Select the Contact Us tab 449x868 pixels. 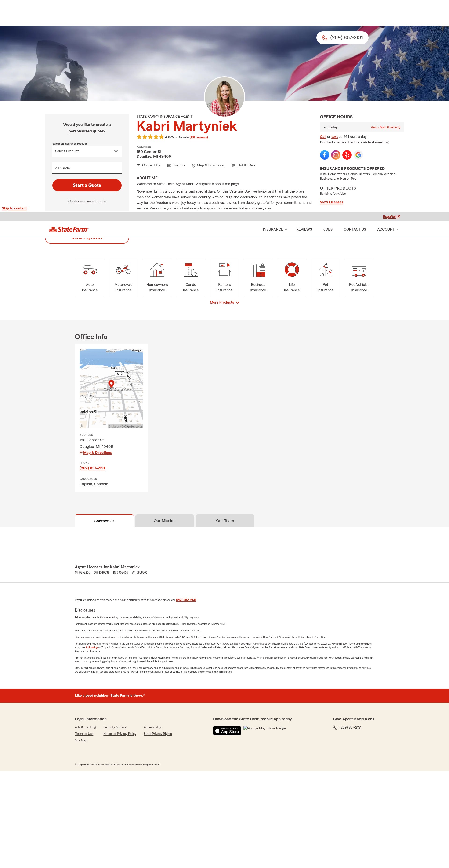click(x=104, y=521)
